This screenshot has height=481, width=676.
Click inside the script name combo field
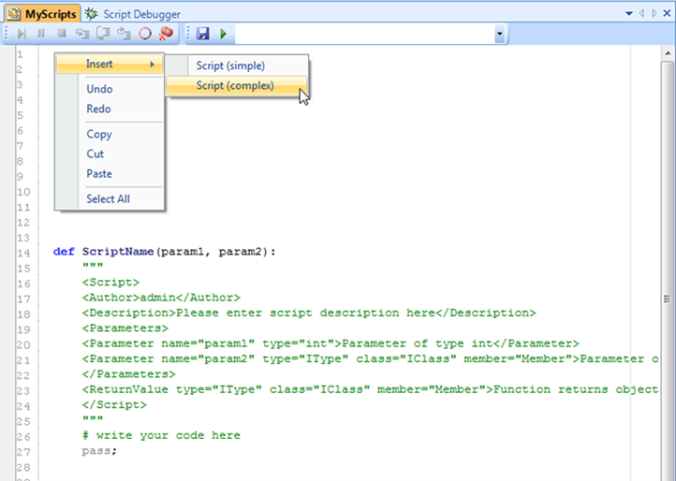point(365,34)
